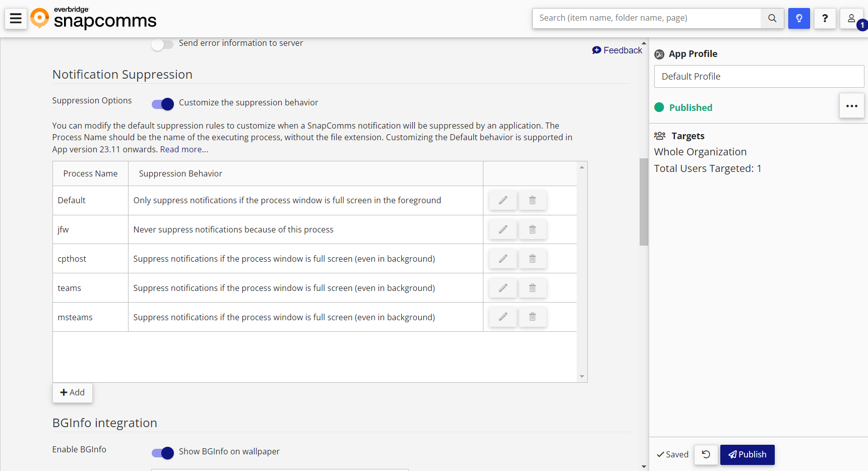868x471 pixels.
Task: Open the lightbulb tips button
Action: (x=799, y=18)
